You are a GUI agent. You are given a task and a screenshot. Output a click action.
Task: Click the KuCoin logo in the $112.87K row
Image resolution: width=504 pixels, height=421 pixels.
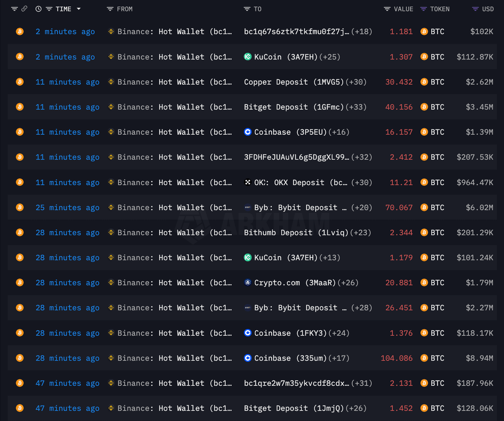click(x=248, y=57)
